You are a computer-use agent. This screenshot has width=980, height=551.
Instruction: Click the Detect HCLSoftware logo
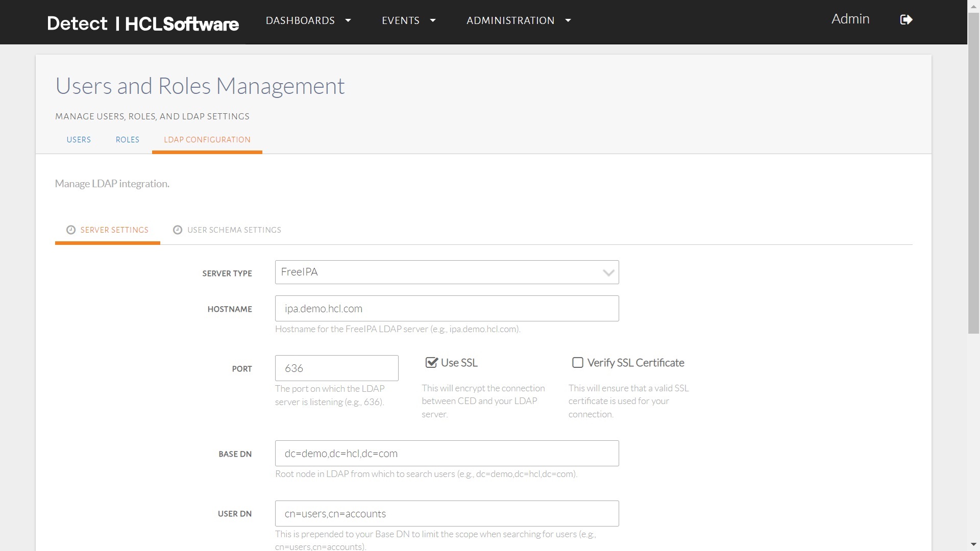coord(143,23)
